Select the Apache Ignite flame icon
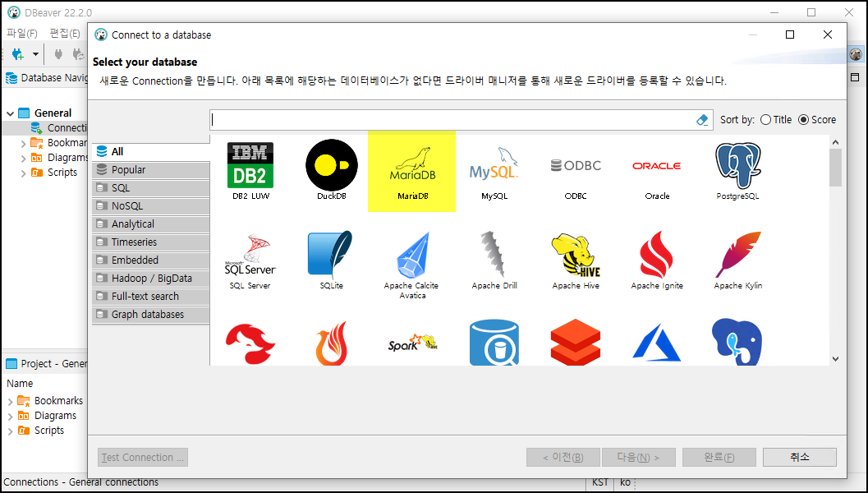 657,260
